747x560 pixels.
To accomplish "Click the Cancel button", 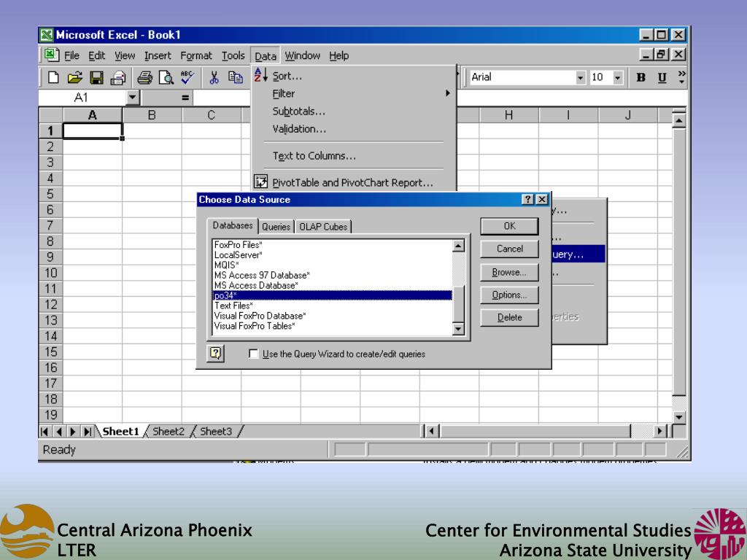I will pos(509,249).
